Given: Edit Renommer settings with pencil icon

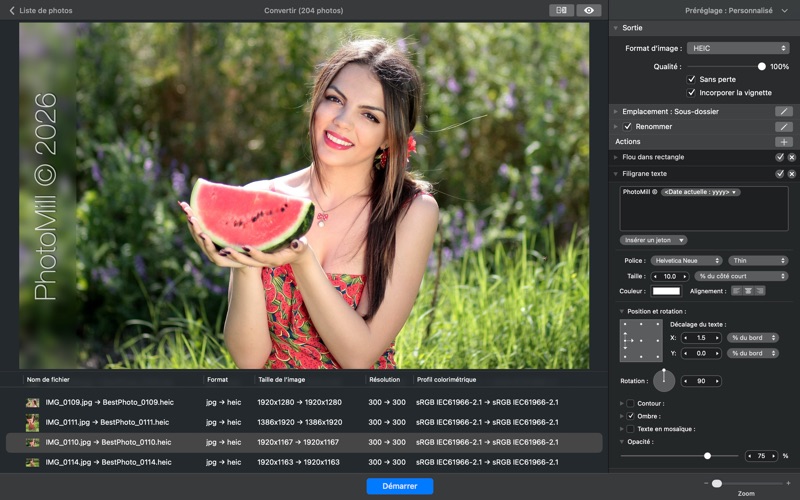Looking at the screenshot, I should coord(784,127).
